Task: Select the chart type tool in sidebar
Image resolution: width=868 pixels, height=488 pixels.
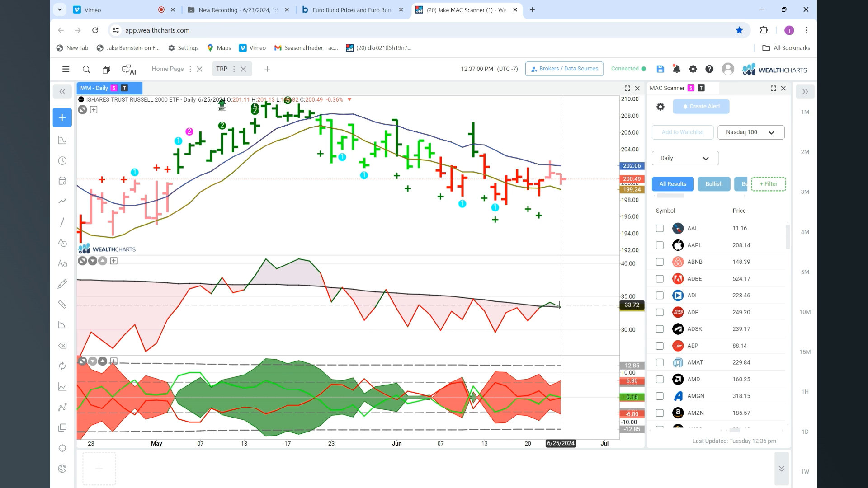Action: pos(62,140)
